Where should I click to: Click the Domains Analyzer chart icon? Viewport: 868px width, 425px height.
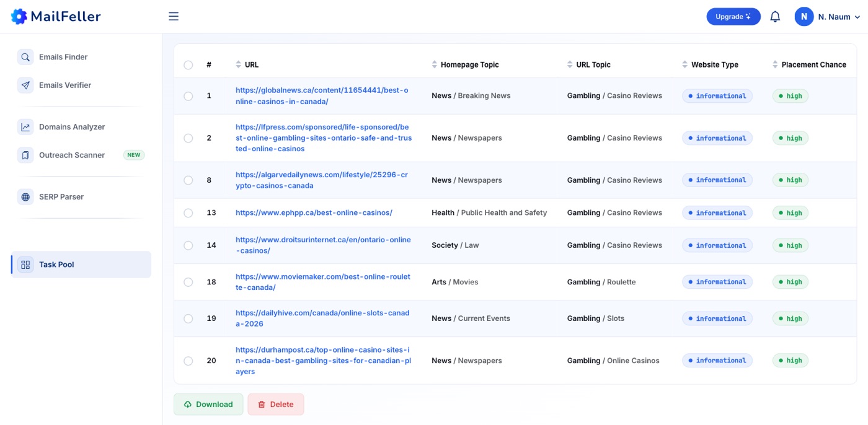[25, 127]
